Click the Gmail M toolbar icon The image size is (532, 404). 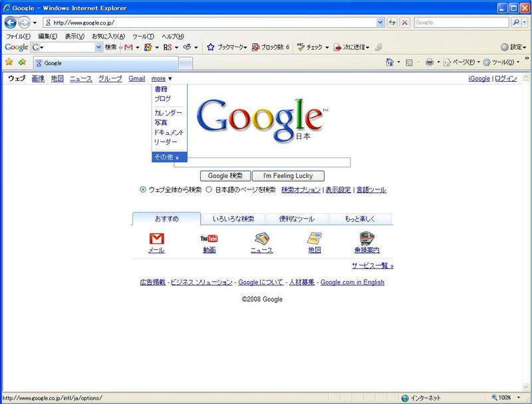pyautogui.click(x=128, y=47)
